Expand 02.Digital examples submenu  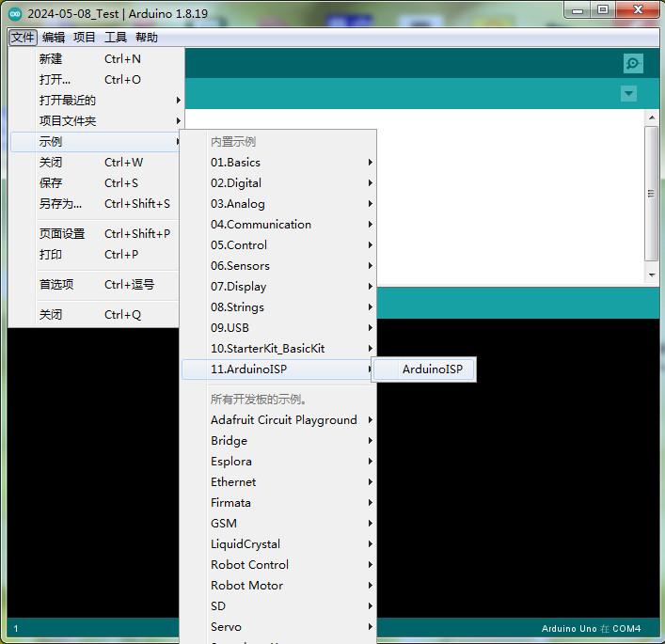278,183
